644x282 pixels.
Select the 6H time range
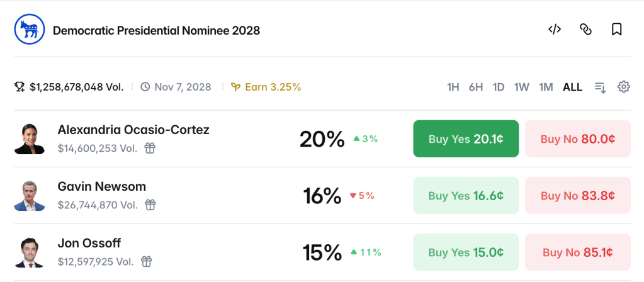pos(476,87)
